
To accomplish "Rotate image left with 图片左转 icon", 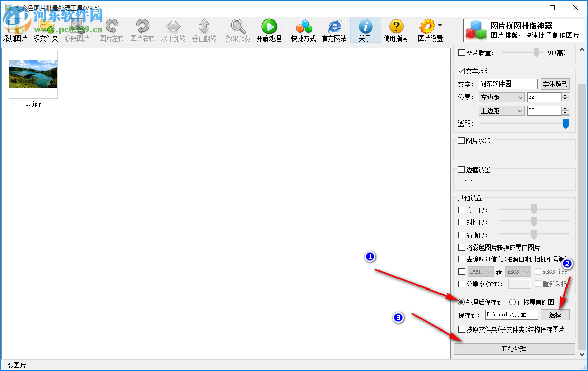I will click(x=112, y=30).
